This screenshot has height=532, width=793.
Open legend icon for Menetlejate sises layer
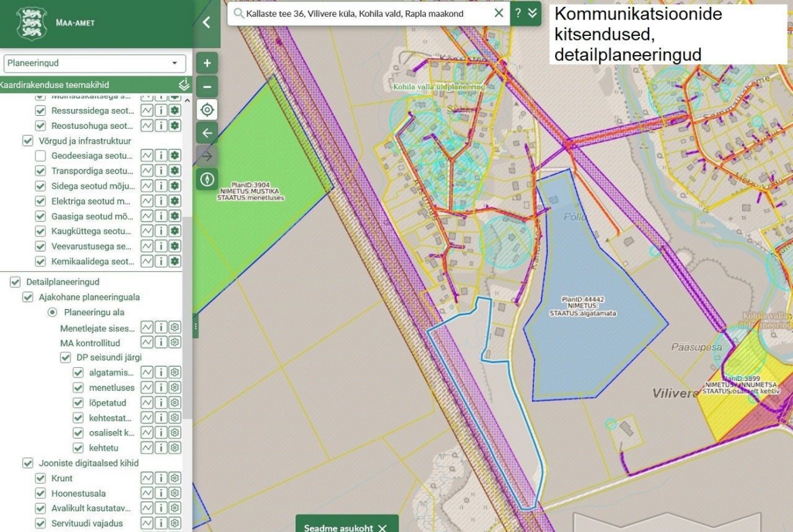146,328
